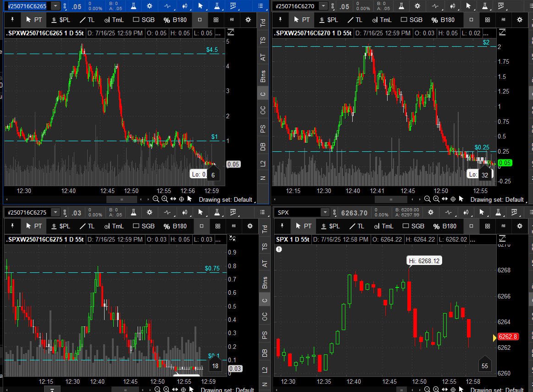Switch to the PS sidebar tab beside C6275 chart
This screenshot has width=533, height=392.
264,335
